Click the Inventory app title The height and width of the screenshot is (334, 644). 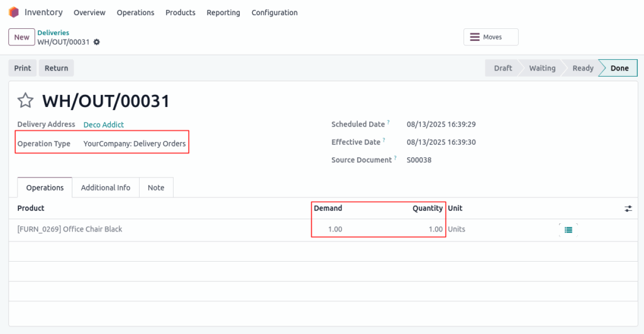(x=43, y=13)
